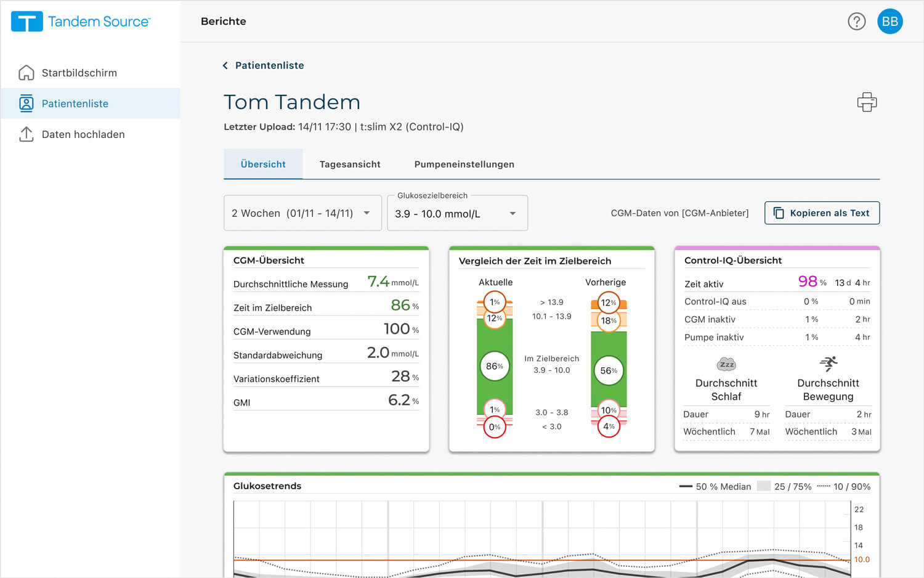Click the 25 / 75% legend entry

pos(784,486)
